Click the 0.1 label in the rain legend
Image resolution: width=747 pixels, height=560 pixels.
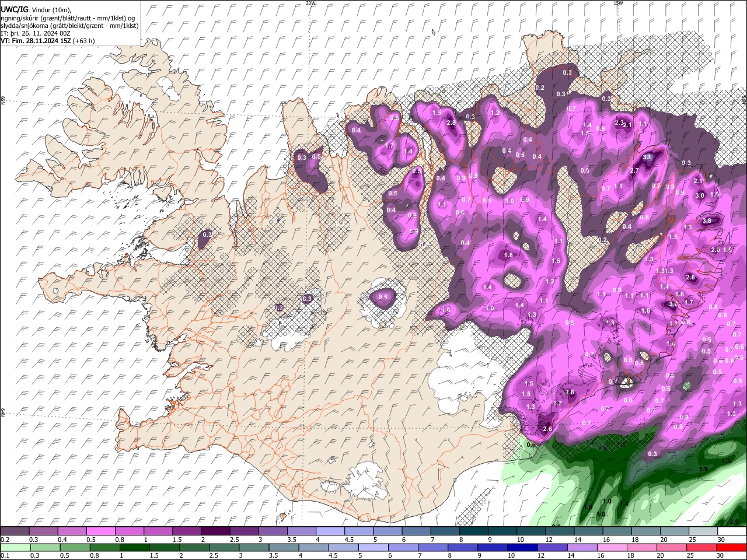pyautogui.click(x=5, y=555)
